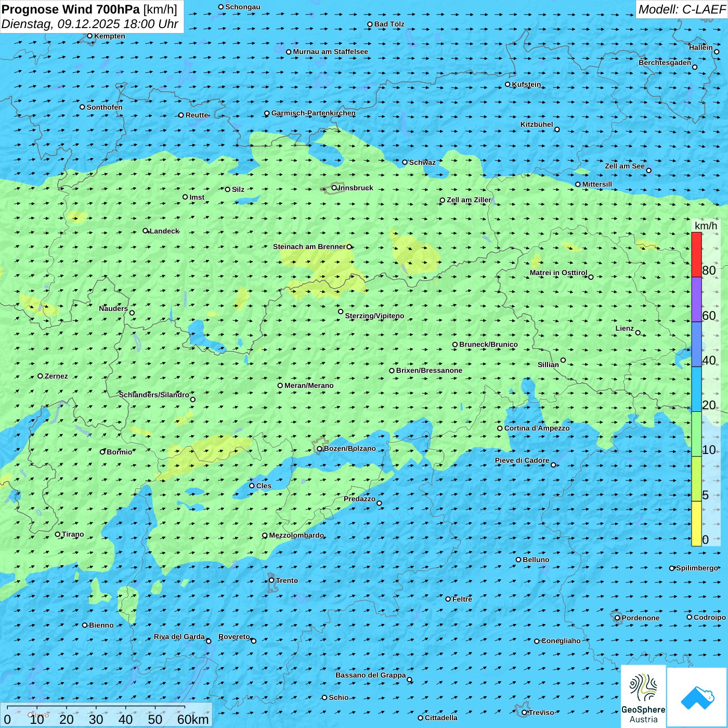This screenshot has height=728, width=728.
Task: Click the Meran/Merano city label
Action: click(x=309, y=385)
